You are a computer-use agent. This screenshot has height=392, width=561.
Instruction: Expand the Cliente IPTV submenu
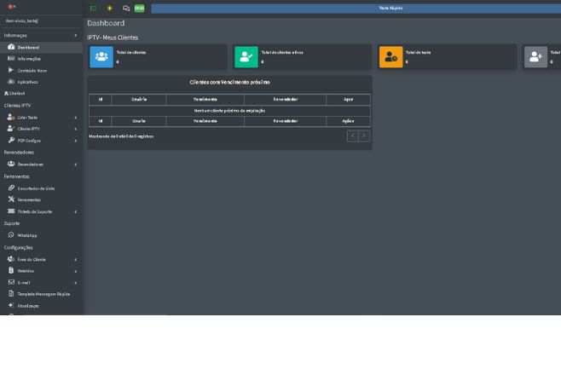pyautogui.click(x=28, y=129)
